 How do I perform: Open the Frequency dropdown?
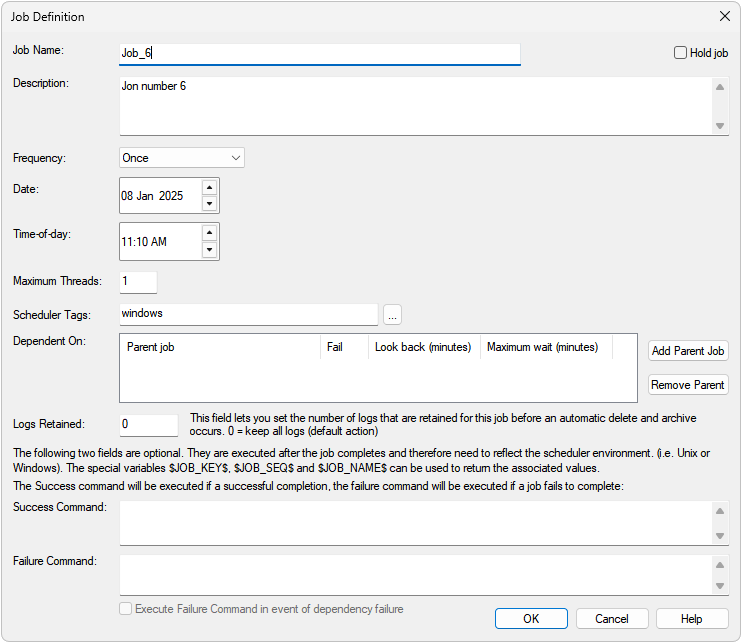(x=182, y=158)
